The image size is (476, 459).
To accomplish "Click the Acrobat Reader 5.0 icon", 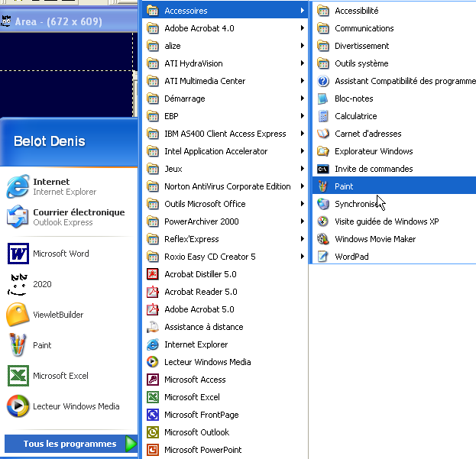I will (153, 292).
